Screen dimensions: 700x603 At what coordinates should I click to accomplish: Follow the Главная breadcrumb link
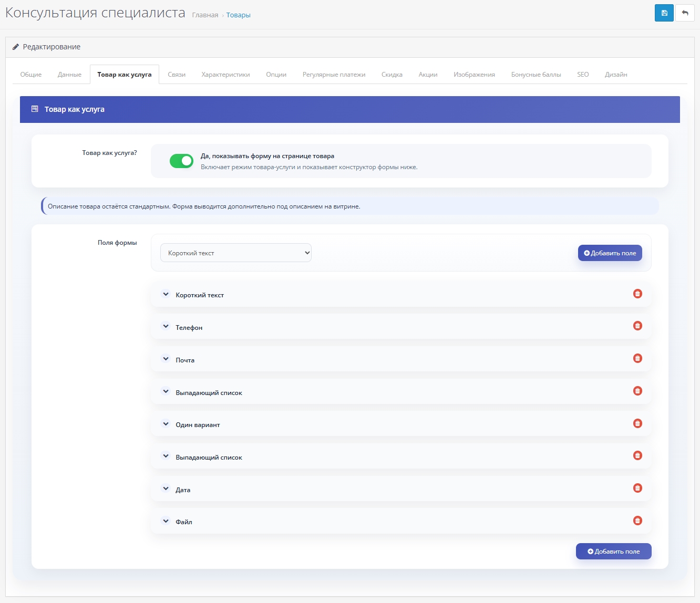205,15
